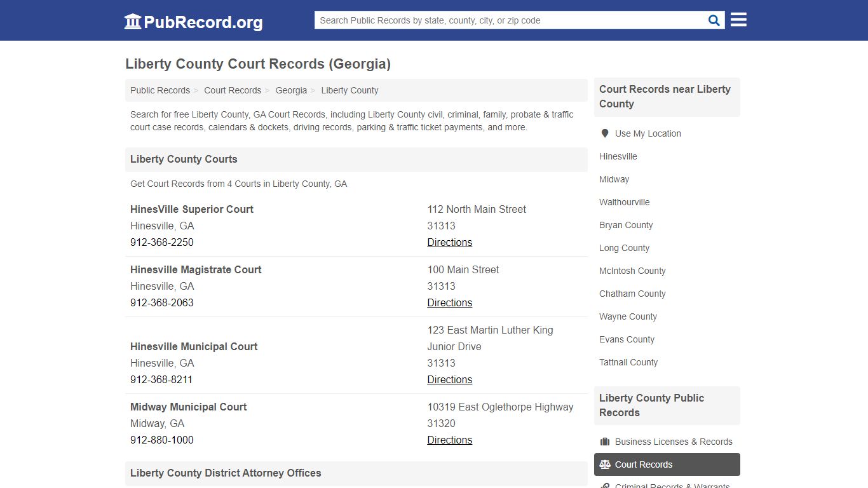868x488 pixels.
Task: Call 912-368-2063 phone number
Action: click(162, 302)
